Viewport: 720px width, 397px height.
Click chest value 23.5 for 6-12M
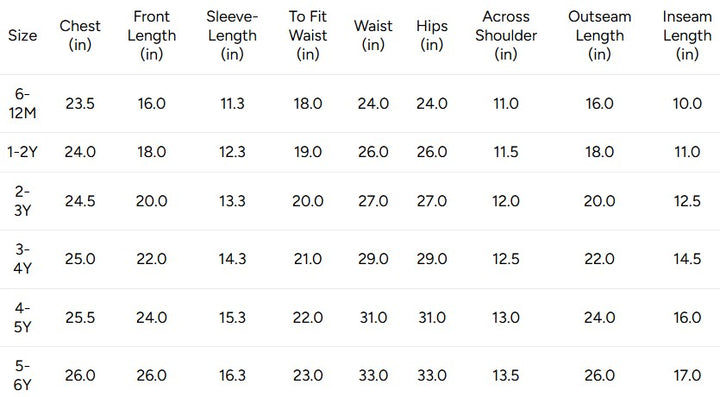click(80, 104)
